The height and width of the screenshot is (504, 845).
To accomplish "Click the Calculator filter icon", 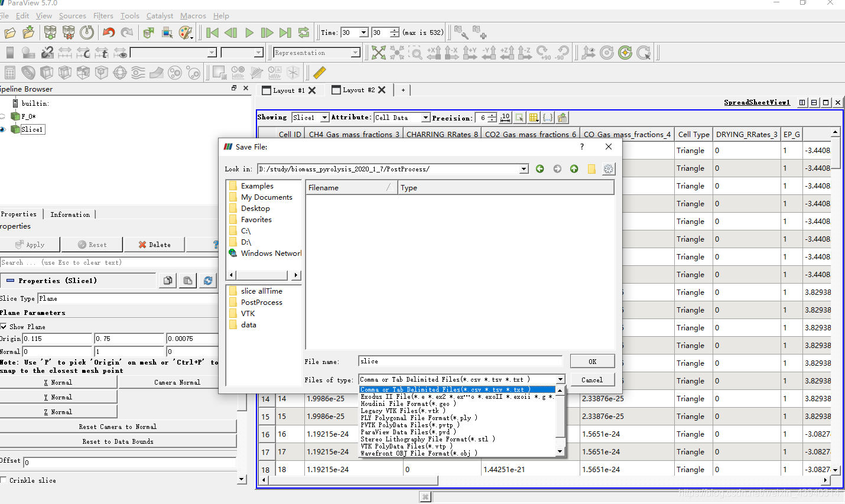I will (10, 73).
